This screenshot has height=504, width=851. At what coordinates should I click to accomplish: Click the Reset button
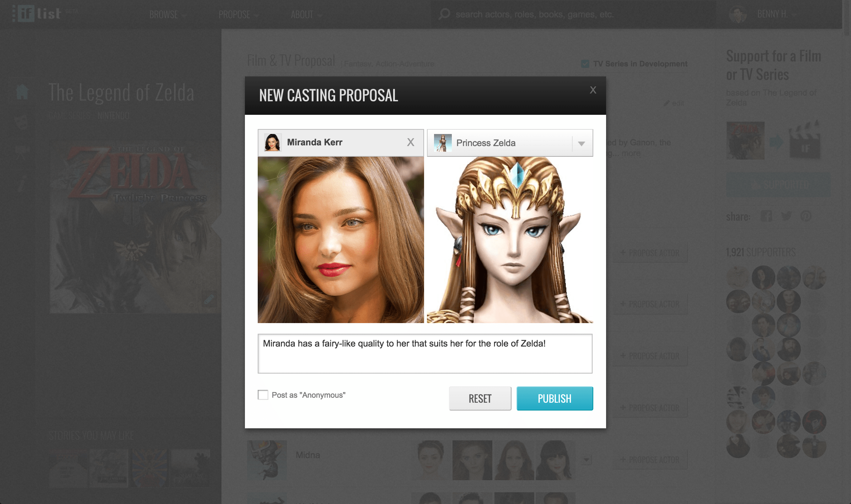(x=480, y=398)
